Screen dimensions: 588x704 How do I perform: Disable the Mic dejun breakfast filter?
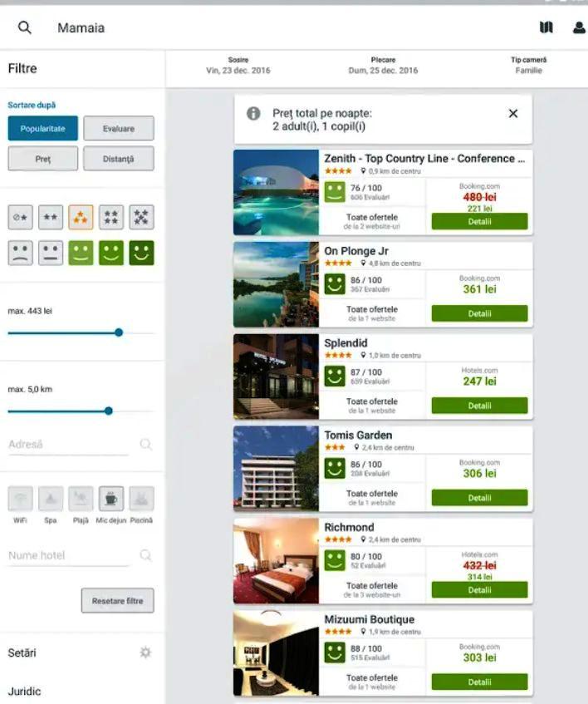coord(111,499)
